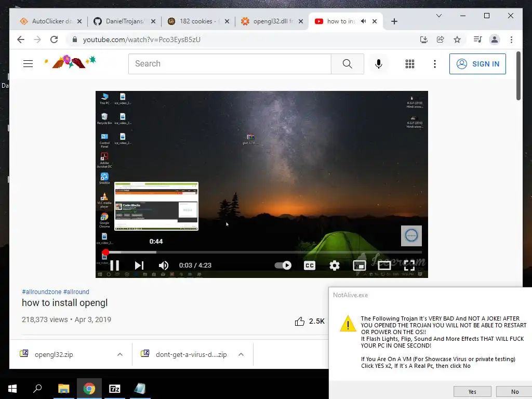Viewport: 532px width, 399px height.
Task: Open Chrome three-dot menu
Action: [x=511, y=39]
